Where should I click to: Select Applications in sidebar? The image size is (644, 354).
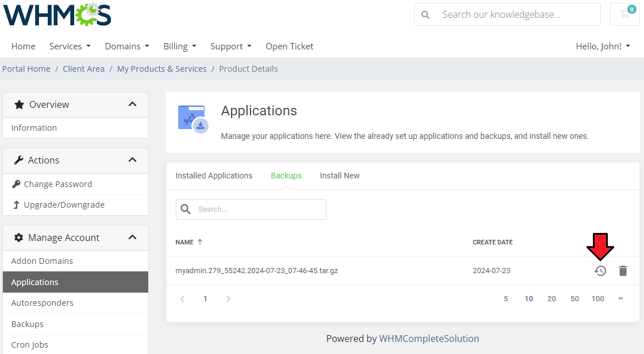point(76,282)
